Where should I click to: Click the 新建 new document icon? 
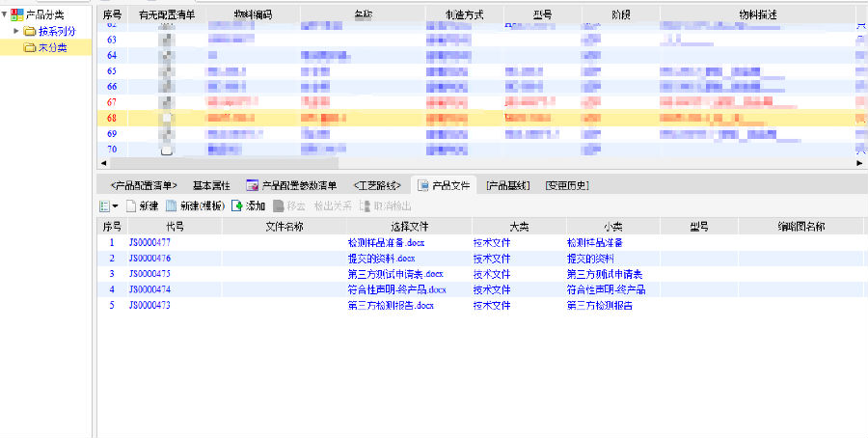point(130,205)
